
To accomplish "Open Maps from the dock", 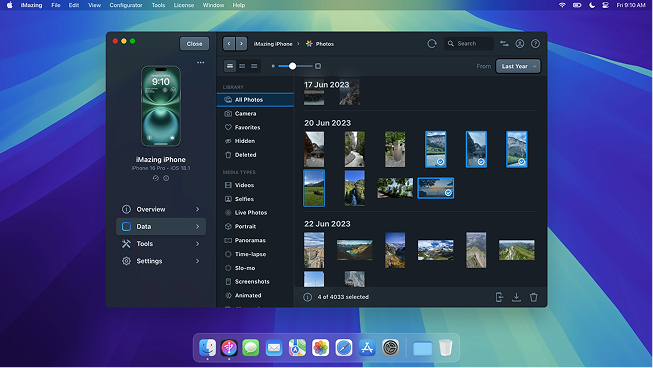I will [297, 348].
